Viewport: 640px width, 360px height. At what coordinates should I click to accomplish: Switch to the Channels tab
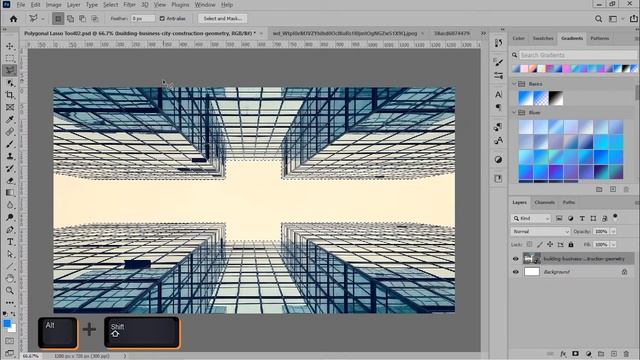coord(544,202)
